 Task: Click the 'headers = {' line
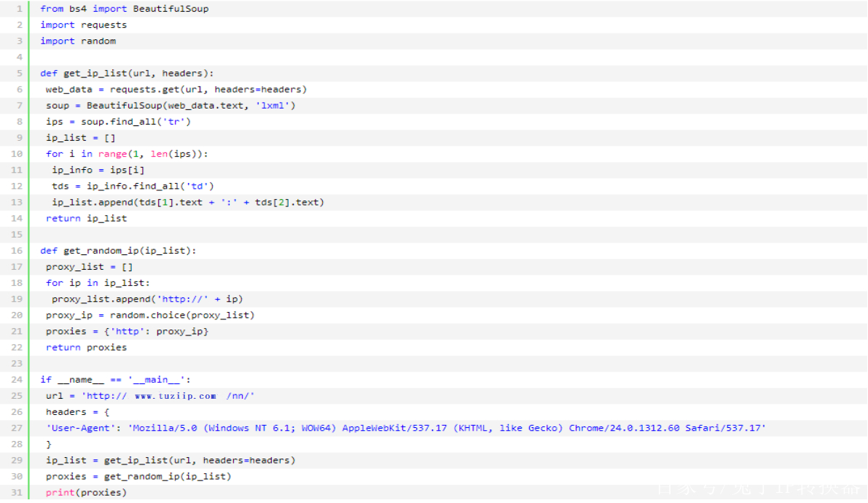[x=77, y=412]
